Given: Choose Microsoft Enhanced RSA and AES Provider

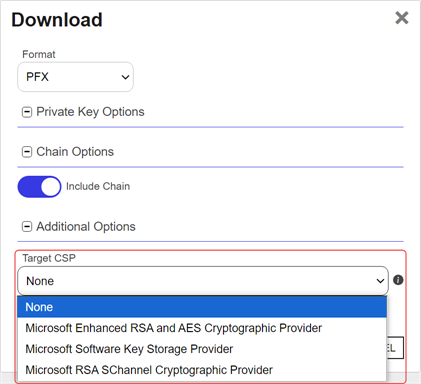Looking at the screenshot, I should coord(202,328).
